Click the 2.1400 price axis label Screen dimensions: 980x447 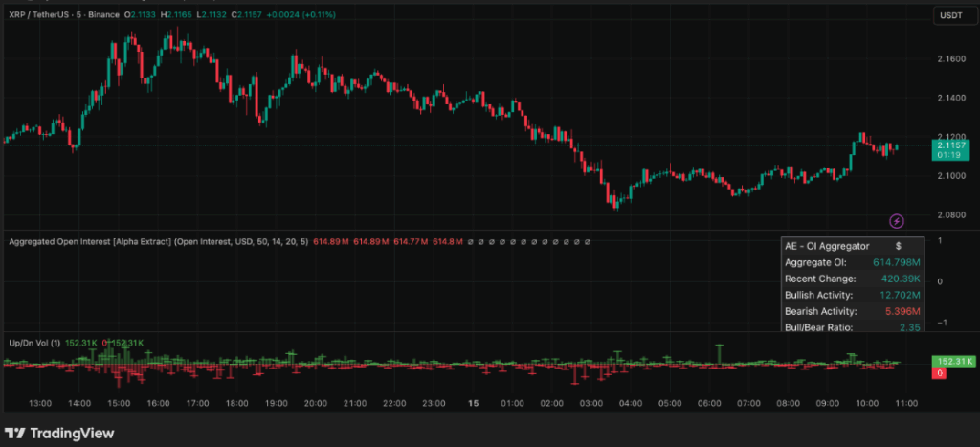[x=952, y=99]
